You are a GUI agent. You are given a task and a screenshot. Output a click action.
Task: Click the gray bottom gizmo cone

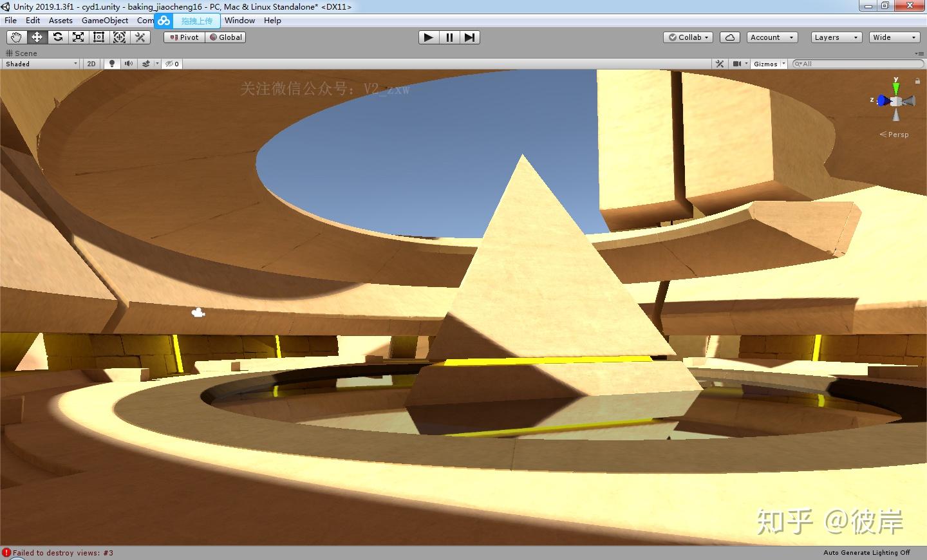pyautogui.click(x=895, y=115)
